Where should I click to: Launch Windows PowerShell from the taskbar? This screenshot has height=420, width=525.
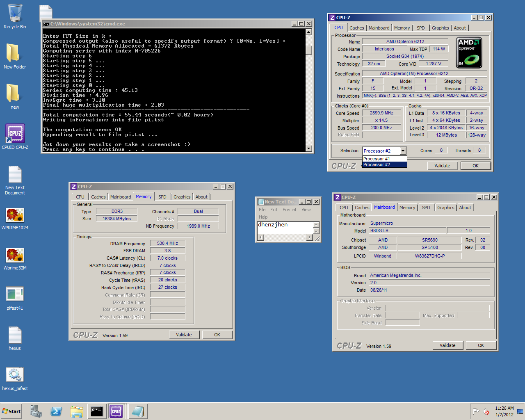coord(56,411)
